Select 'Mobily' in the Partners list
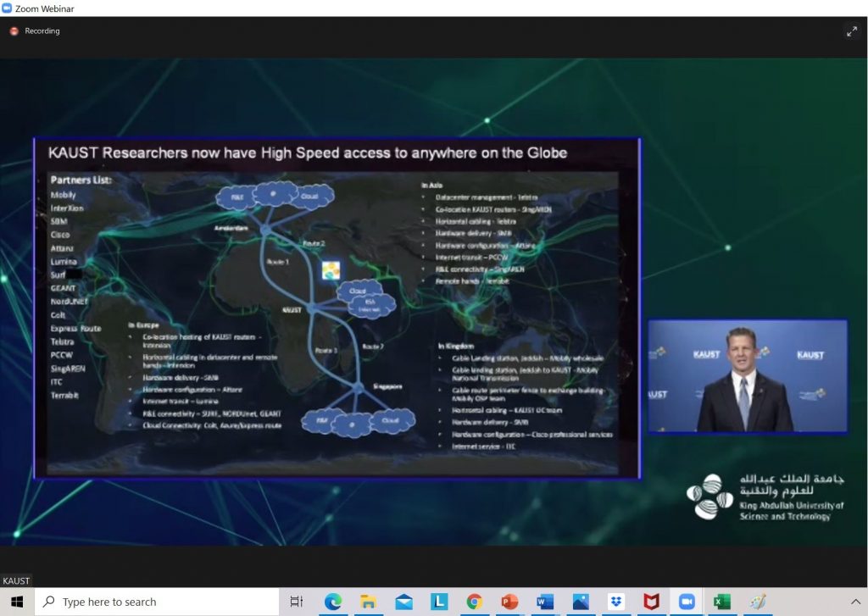Image resolution: width=868 pixels, height=616 pixels. (x=63, y=195)
